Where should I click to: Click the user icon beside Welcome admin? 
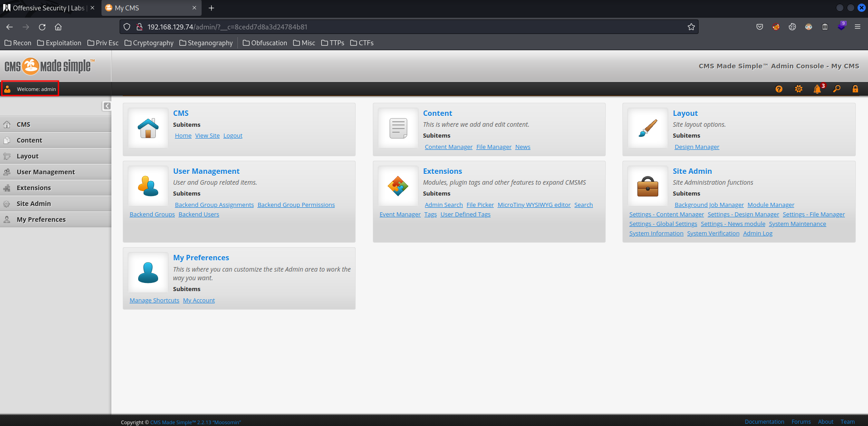[x=8, y=89]
